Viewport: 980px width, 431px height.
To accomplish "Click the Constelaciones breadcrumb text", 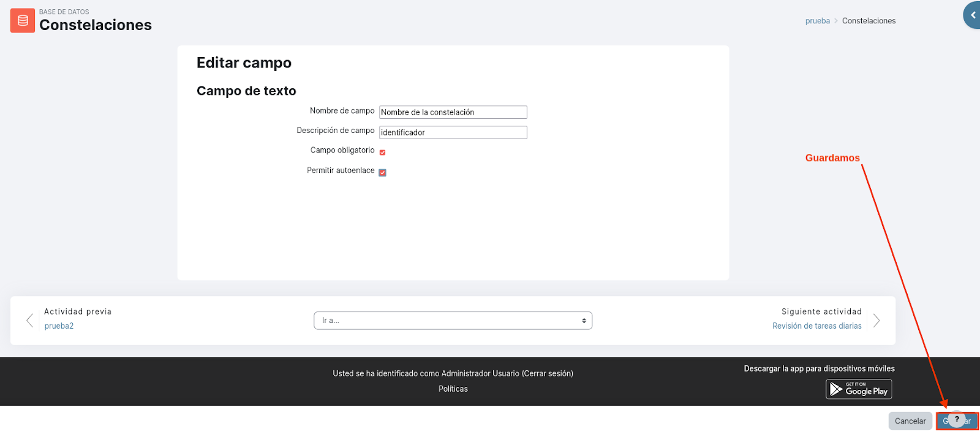I will click(x=869, y=21).
